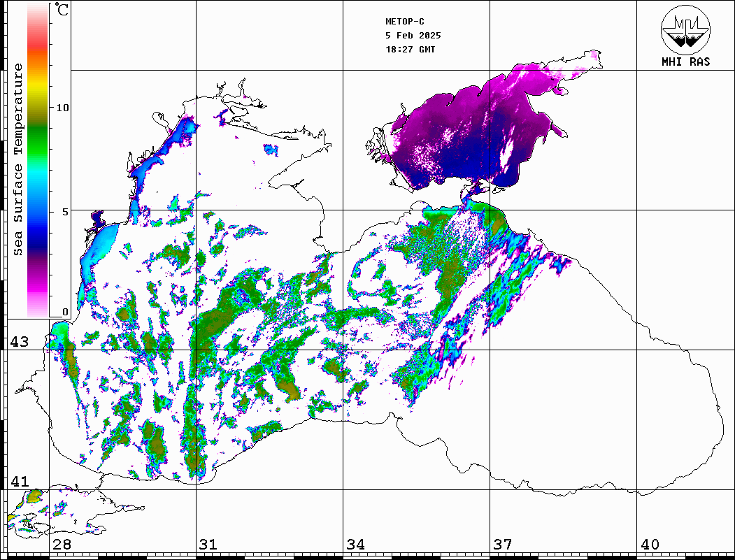The width and height of the screenshot is (735, 560).
Task: Click the '°C' unit label
Action: coord(62,9)
